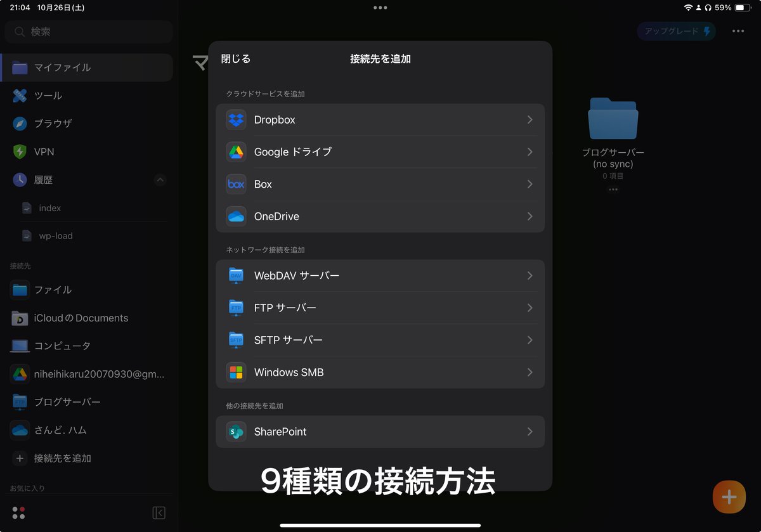
Task: Open the niheihikaru20070930@gm... account label
Action: coord(99,374)
